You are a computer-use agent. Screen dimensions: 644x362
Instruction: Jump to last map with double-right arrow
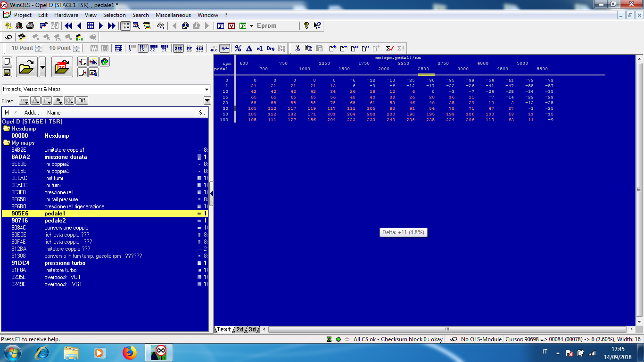pos(112,25)
